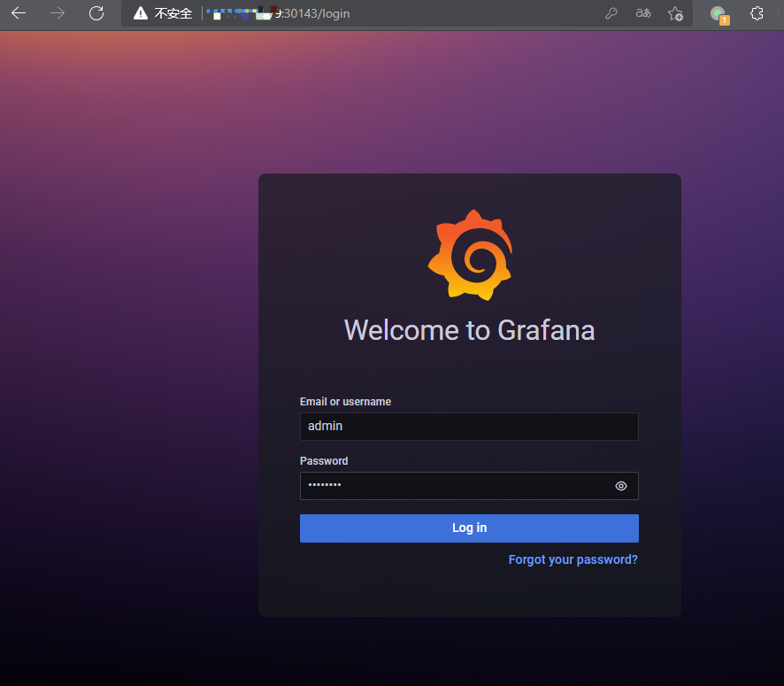This screenshot has height=686, width=784.
Task: Click the Email or username label
Action: pos(345,402)
